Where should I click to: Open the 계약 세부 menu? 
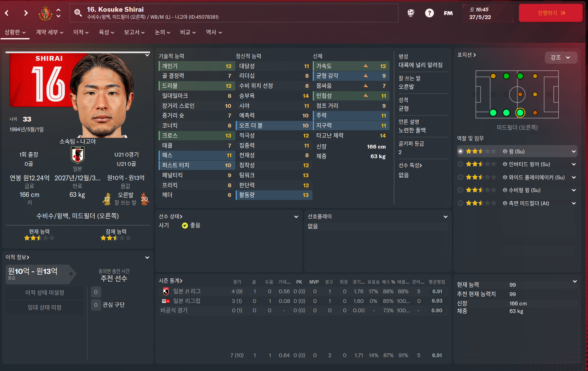tap(50, 32)
